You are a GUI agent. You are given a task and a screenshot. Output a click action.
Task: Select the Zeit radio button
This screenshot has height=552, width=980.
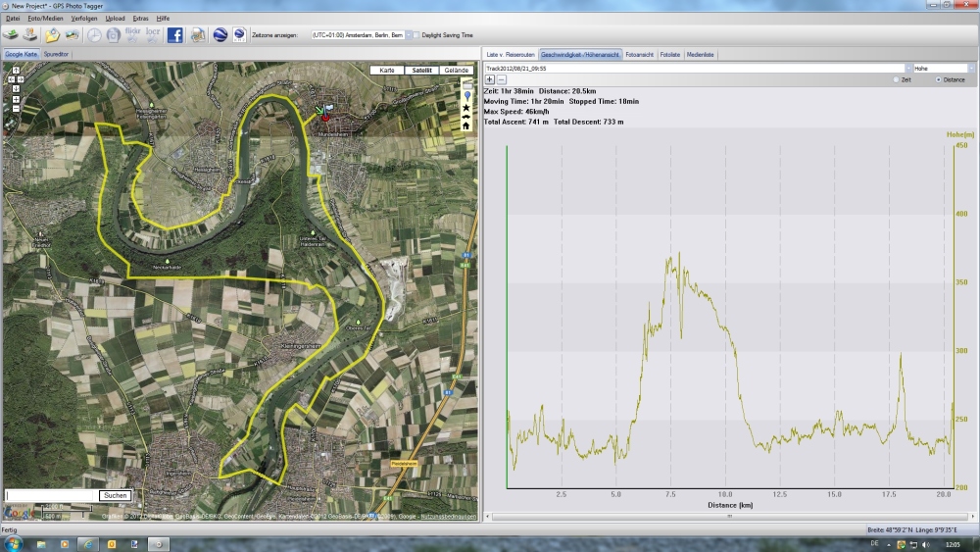point(896,79)
